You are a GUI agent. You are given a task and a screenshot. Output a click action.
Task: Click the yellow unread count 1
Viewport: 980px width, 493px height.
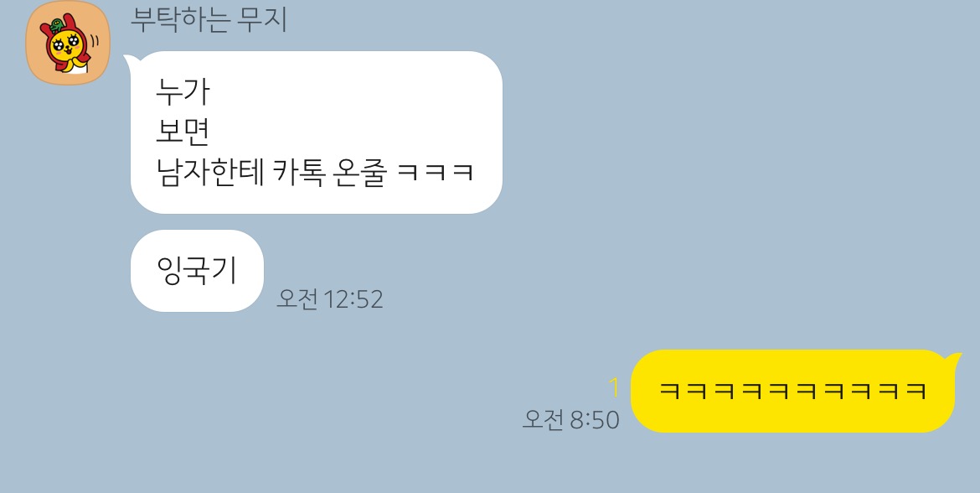pos(614,388)
